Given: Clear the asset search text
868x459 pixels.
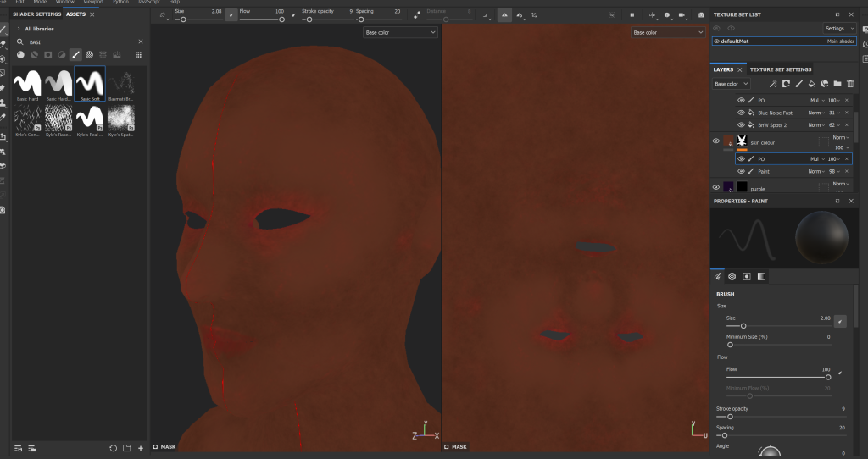Looking at the screenshot, I should click(141, 41).
